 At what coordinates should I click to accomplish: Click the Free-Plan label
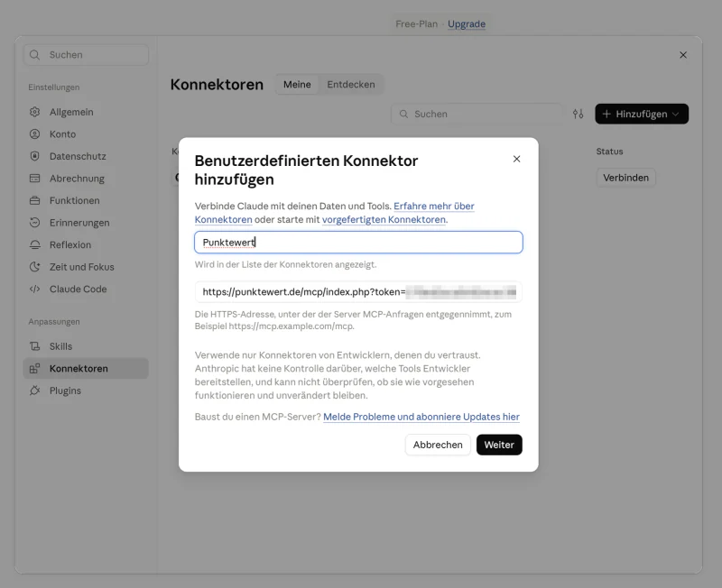pos(416,24)
